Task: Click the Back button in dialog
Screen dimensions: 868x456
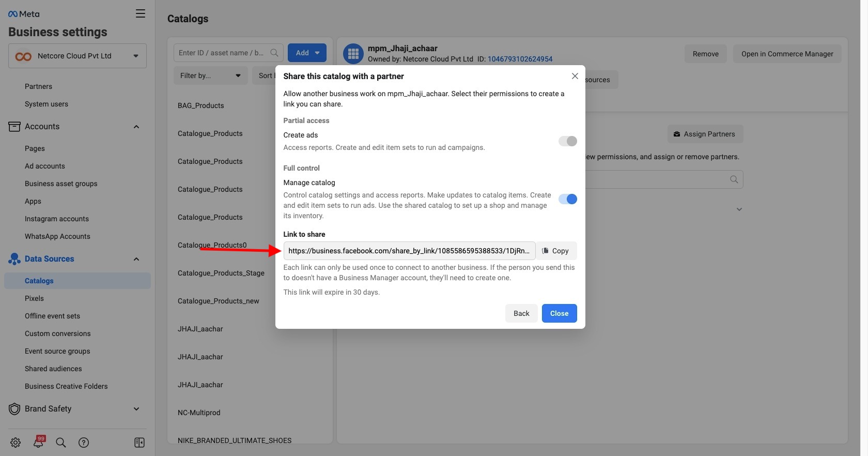Action: 521,313
